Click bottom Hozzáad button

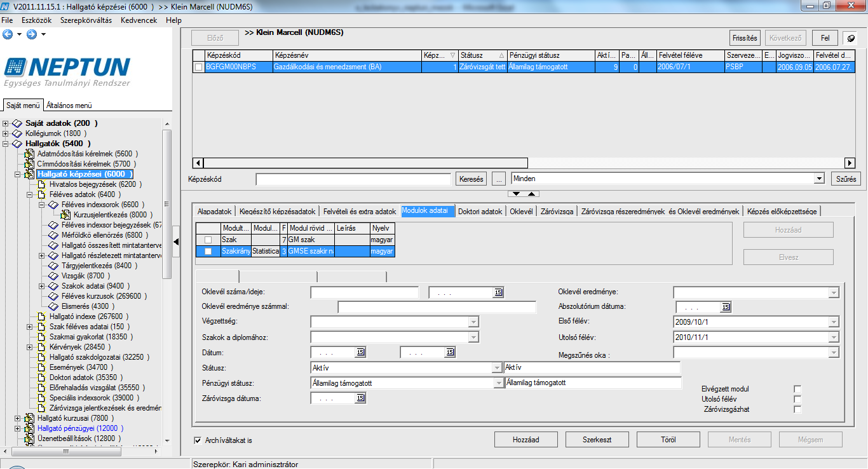tap(526, 439)
